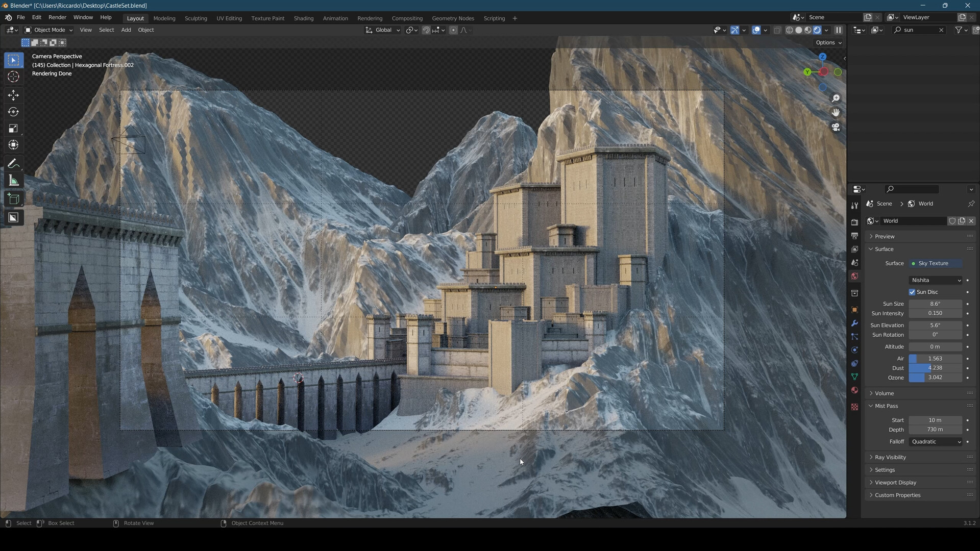This screenshot has width=980, height=551.
Task: Open the viewport Options popover
Action: pyautogui.click(x=828, y=42)
